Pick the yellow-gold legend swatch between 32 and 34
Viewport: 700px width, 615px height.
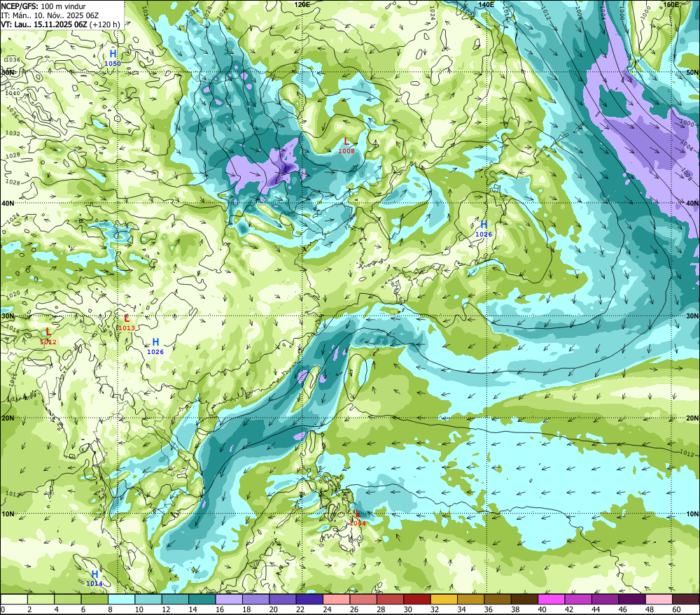click(444, 599)
